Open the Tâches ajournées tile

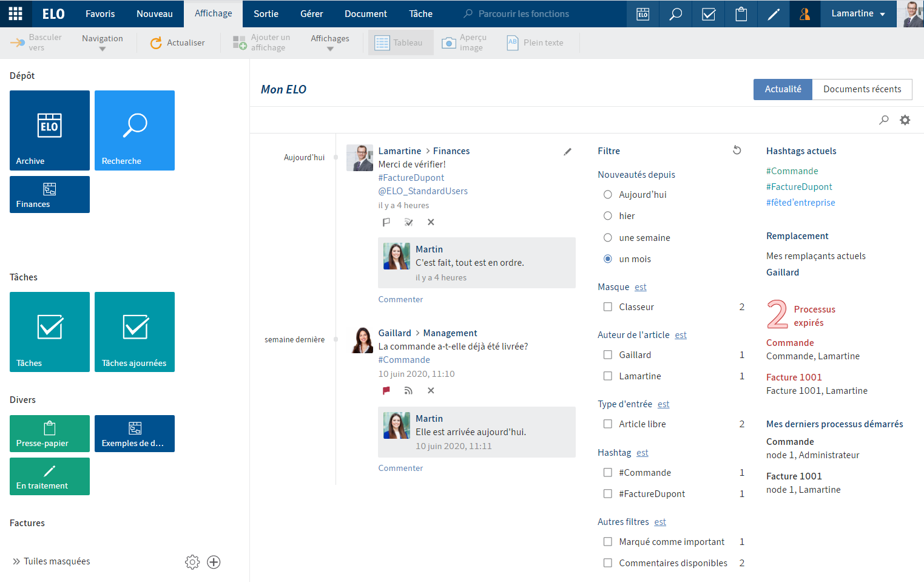coord(135,332)
